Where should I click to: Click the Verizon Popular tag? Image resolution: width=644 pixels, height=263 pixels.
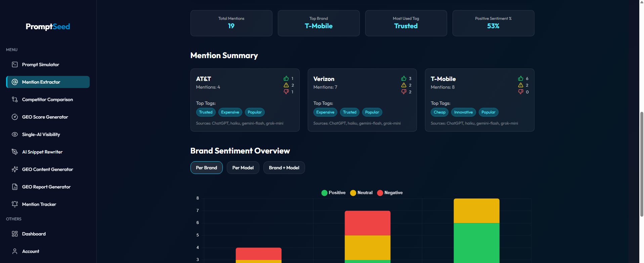(372, 112)
